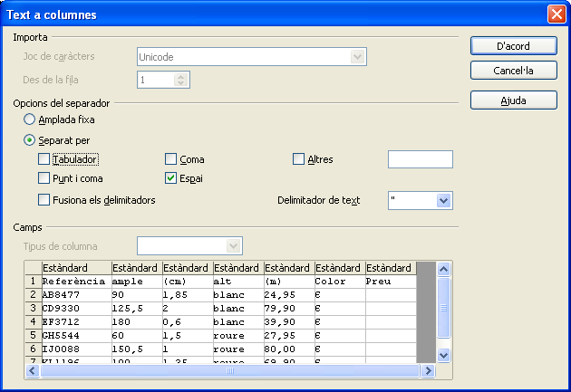The image size is (571, 392).
Task: Click the Altres custom separator text field
Action: tap(420, 159)
